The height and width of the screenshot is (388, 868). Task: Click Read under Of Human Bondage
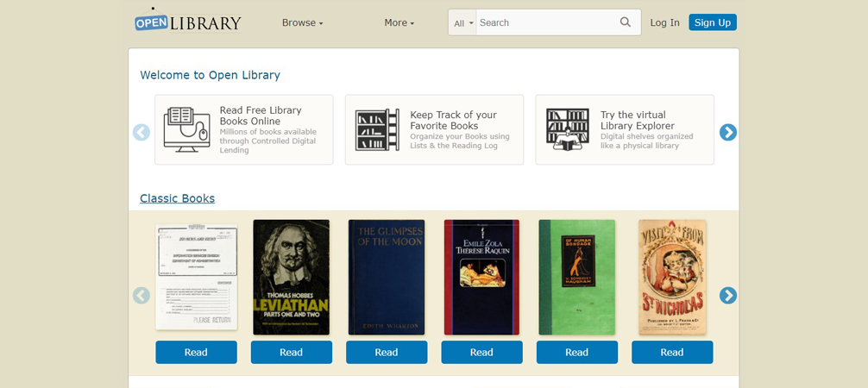pyautogui.click(x=577, y=352)
